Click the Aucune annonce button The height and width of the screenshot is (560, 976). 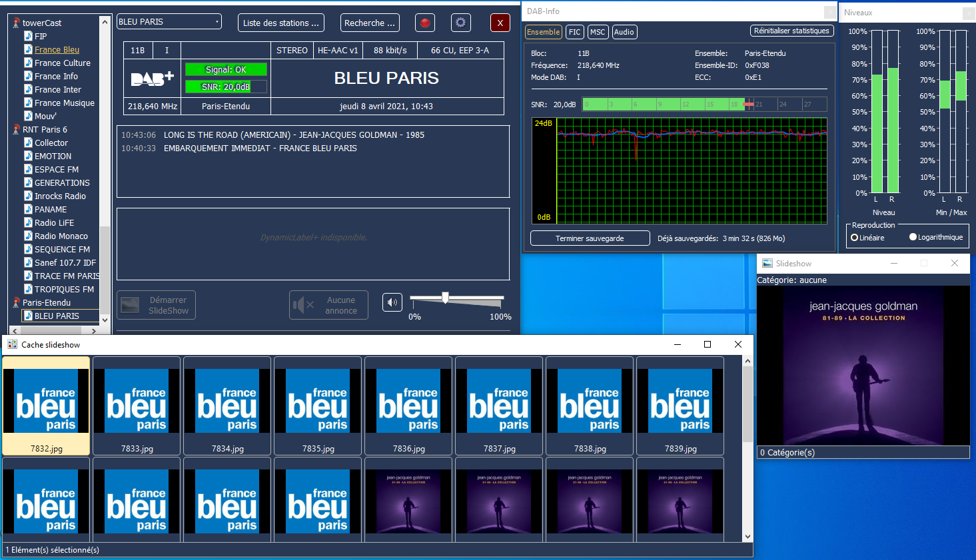(x=328, y=305)
